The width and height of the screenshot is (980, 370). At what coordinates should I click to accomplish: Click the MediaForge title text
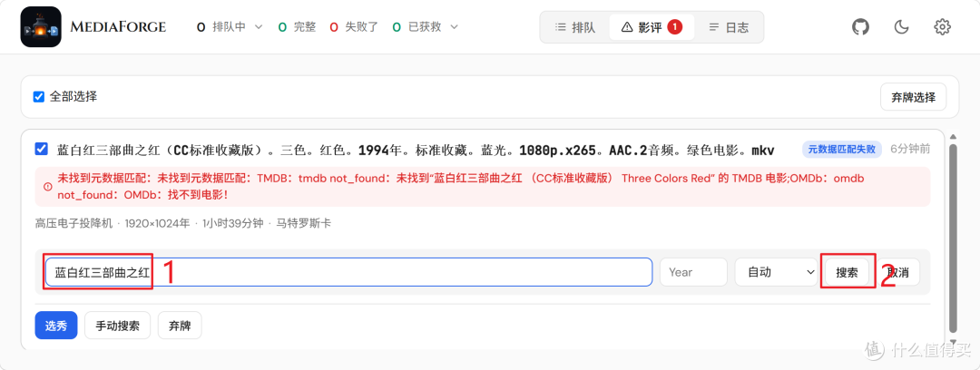coord(118,27)
